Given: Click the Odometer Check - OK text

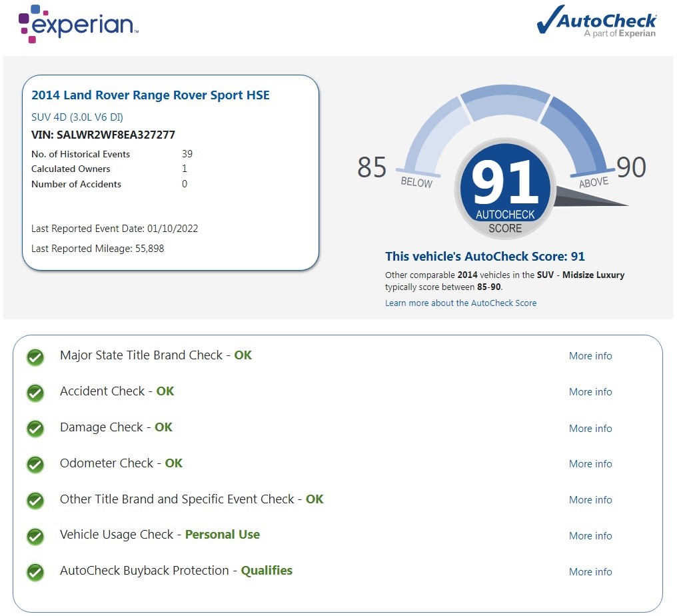Looking at the screenshot, I should (x=121, y=463).
